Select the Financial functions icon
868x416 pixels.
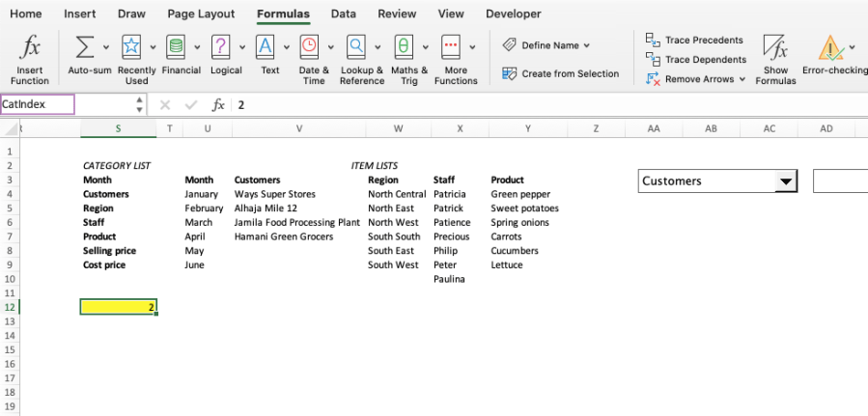tap(176, 47)
